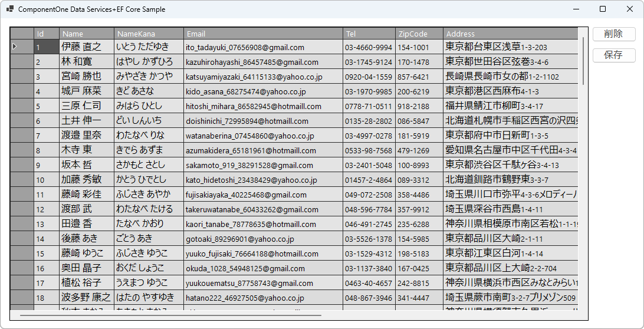This screenshot has height=329, width=644.
Task: Select the Address column header
Action: coord(510,34)
